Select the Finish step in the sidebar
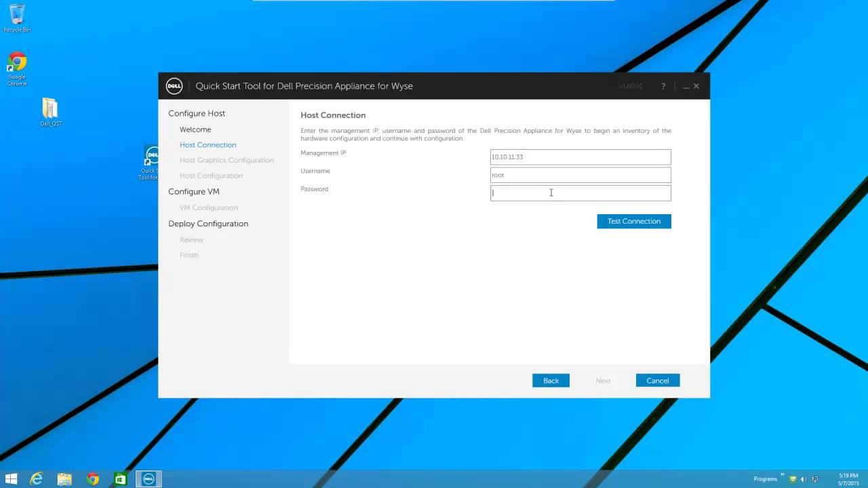This screenshot has height=488, width=868. [189, 256]
